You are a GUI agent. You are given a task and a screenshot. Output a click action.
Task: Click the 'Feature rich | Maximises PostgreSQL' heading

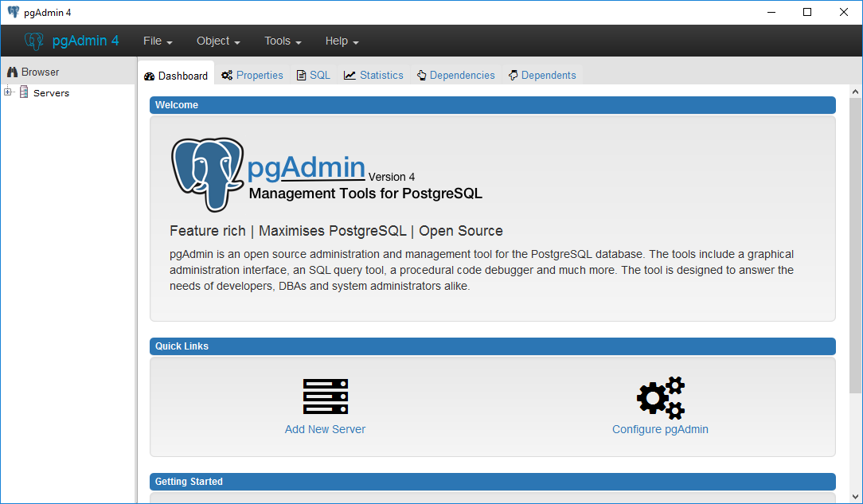coord(336,231)
